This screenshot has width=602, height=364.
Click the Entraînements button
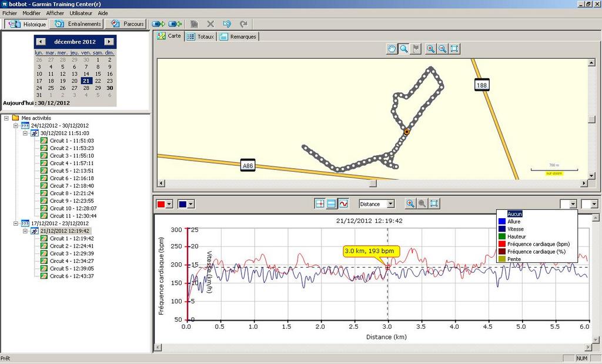(x=77, y=24)
